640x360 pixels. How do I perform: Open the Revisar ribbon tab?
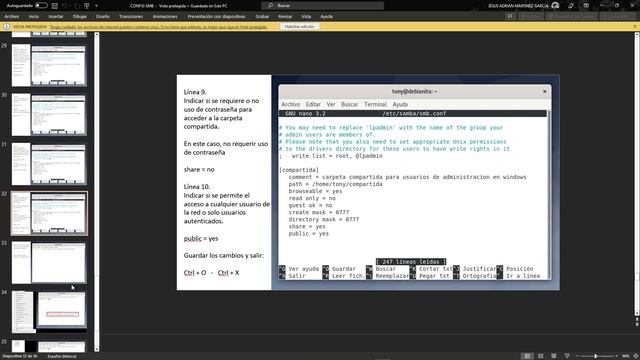coord(285,17)
